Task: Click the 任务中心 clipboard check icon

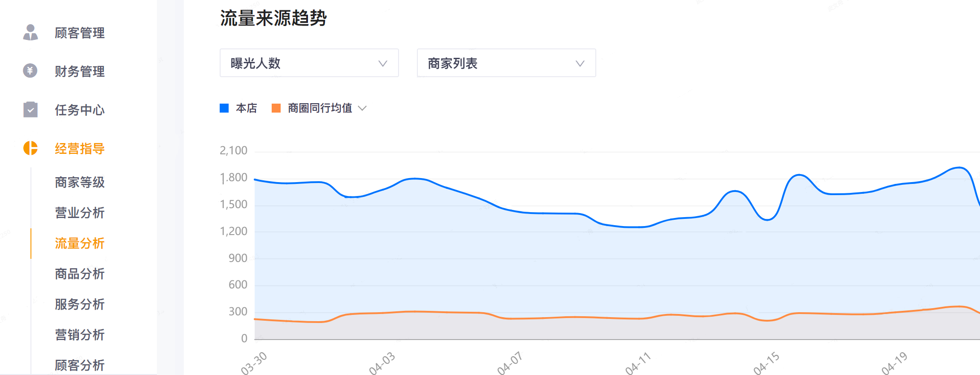Action: point(30,109)
